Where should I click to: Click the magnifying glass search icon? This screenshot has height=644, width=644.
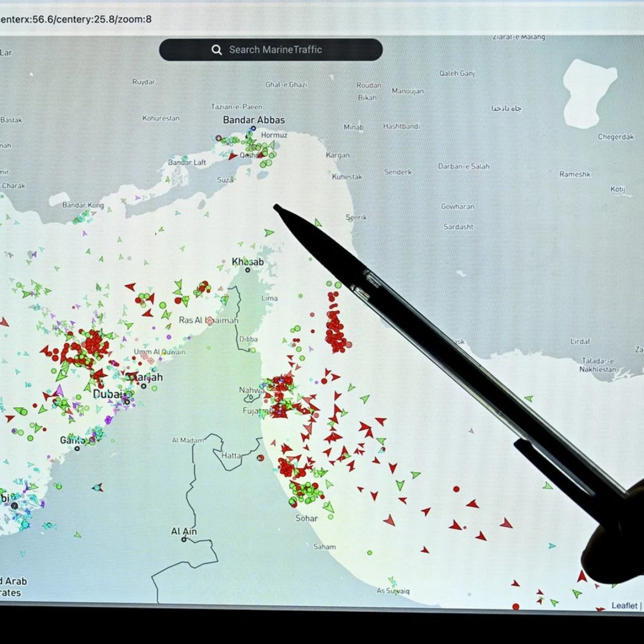tap(217, 50)
